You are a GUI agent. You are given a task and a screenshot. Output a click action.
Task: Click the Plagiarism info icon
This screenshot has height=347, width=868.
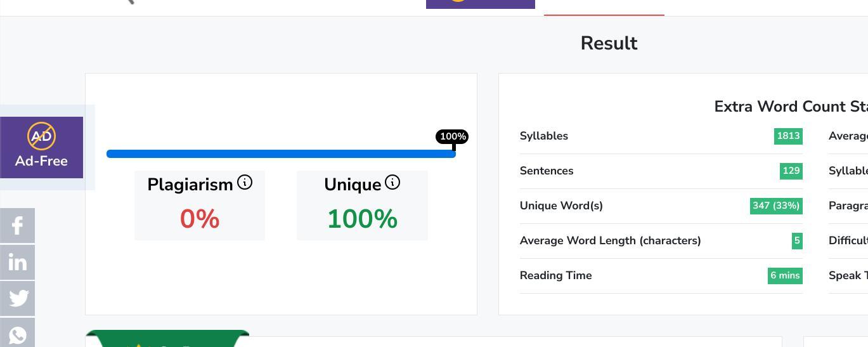pyautogui.click(x=245, y=183)
